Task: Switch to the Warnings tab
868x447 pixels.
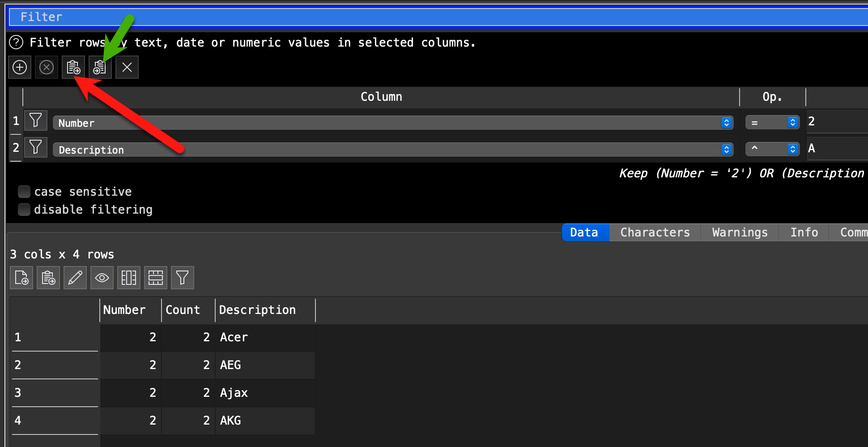Action: (740, 232)
